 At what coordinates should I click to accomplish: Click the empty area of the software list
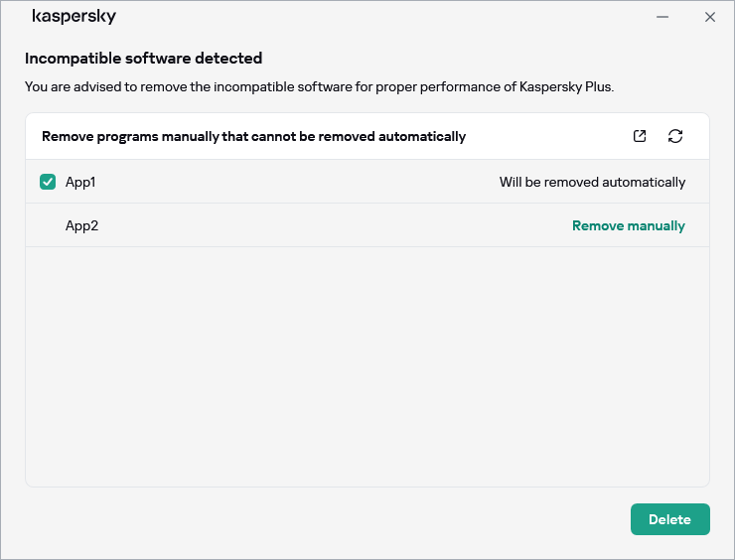(x=367, y=367)
